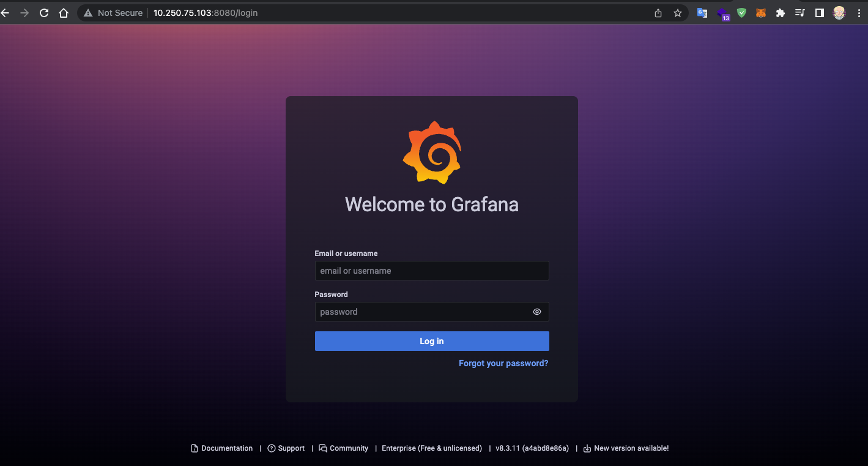Click the v8.3.11 version link
Viewport: 868px width, 466px height.
point(532,448)
